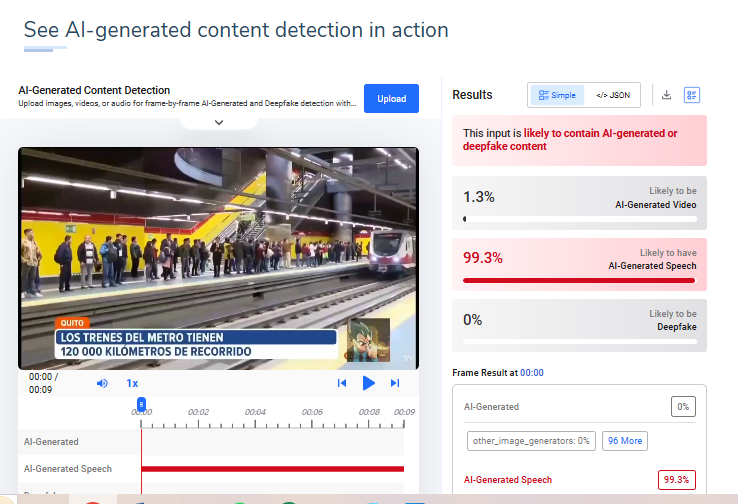The width and height of the screenshot is (738, 504).
Task: Mute the video volume
Action: click(102, 383)
